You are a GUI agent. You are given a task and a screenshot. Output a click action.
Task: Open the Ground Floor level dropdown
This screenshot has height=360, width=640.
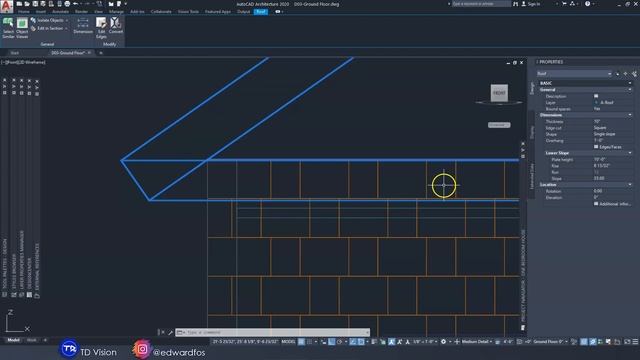pyautogui.click(x=550, y=342)
